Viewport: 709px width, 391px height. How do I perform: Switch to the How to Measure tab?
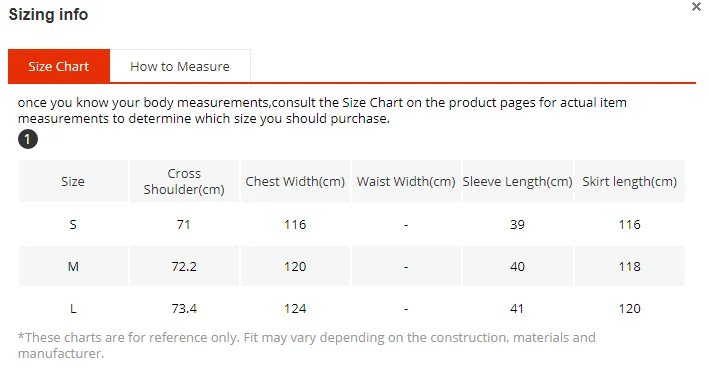(x=180, y=66)
